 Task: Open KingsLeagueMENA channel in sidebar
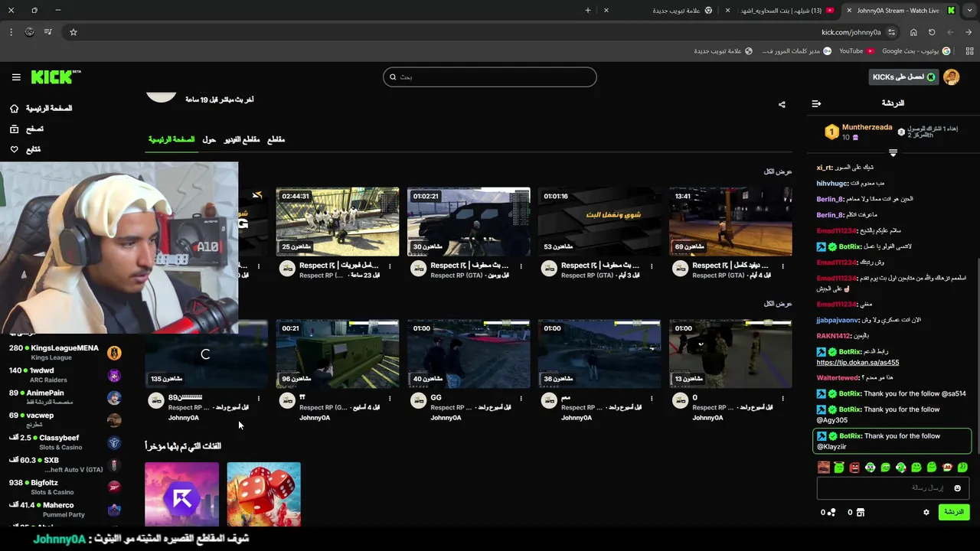(64, 352)
